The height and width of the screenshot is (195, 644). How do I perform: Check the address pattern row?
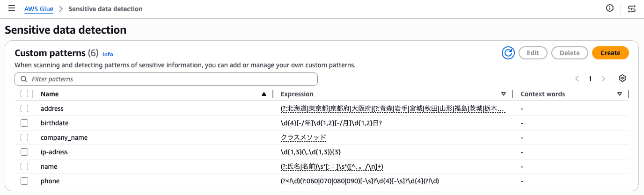point(24,108)
